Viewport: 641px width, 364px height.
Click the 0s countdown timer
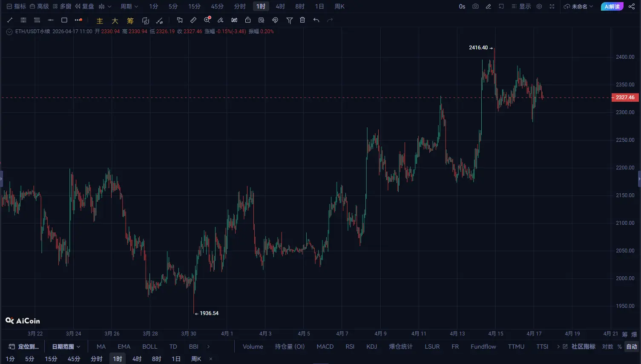[462, 6]
